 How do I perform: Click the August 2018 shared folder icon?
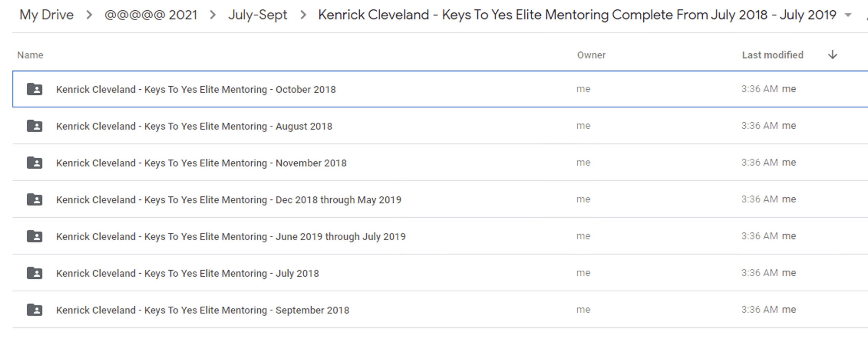pos(35,126)
